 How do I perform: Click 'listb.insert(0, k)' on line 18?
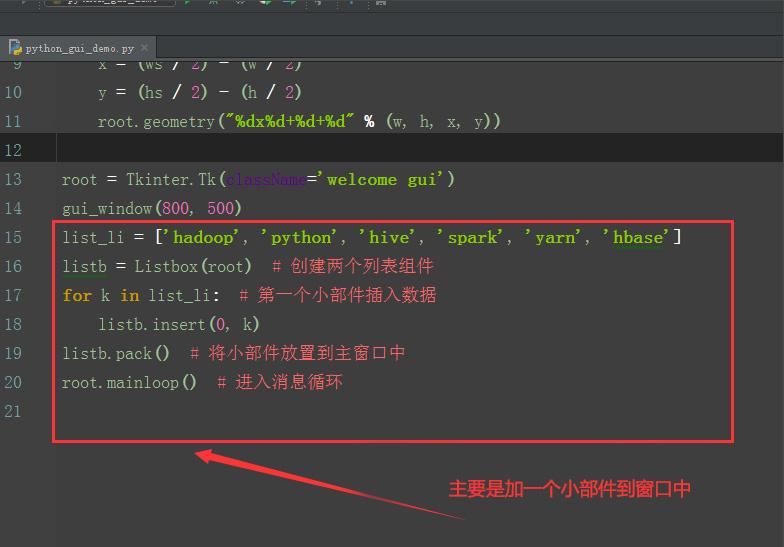pyautogui.click(x=179, y=324)
